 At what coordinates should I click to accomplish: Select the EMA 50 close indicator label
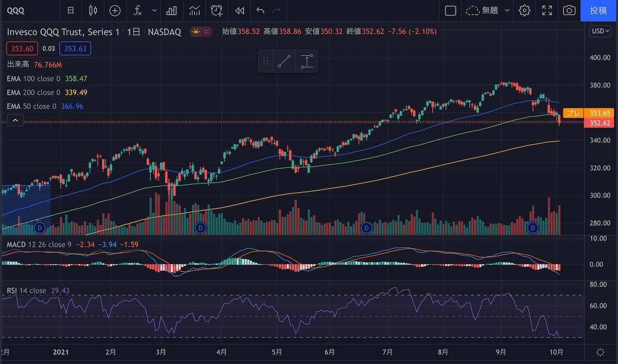click(x=32, y=107)
